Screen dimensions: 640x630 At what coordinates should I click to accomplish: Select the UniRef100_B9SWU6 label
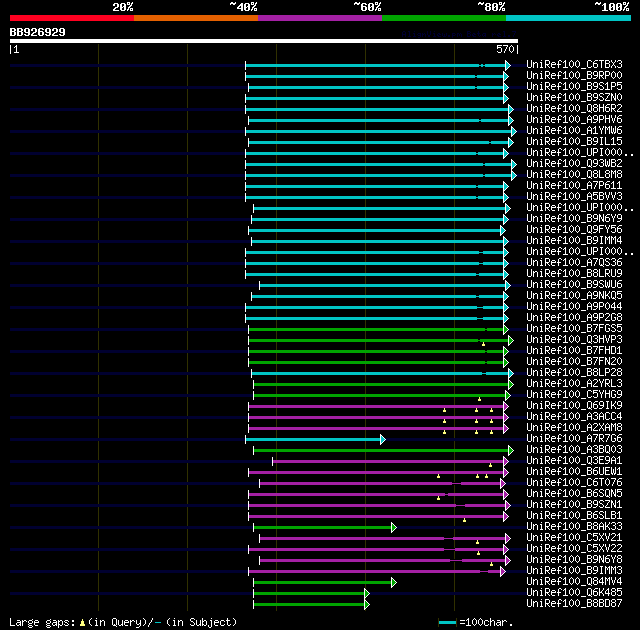[x=574, y=284]
